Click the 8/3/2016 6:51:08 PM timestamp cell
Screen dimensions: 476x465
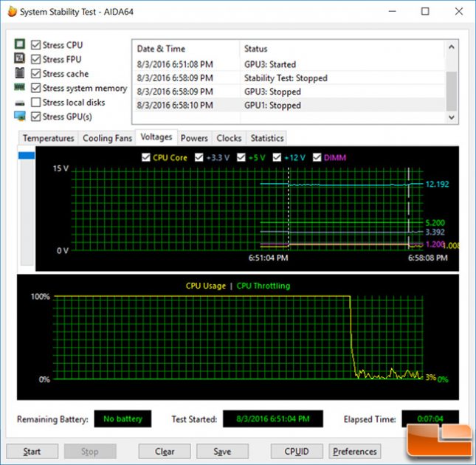click(x=175, y=64)
